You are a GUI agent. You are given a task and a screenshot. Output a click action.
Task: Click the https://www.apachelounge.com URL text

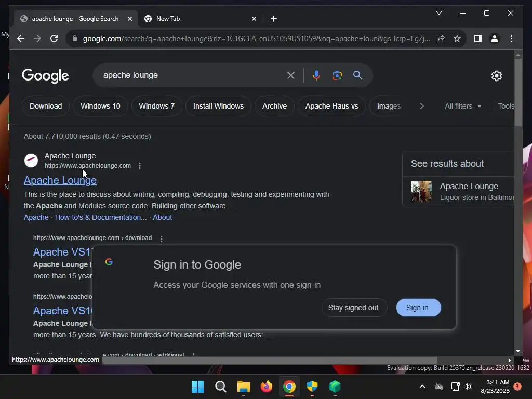(x=87, y=166)
